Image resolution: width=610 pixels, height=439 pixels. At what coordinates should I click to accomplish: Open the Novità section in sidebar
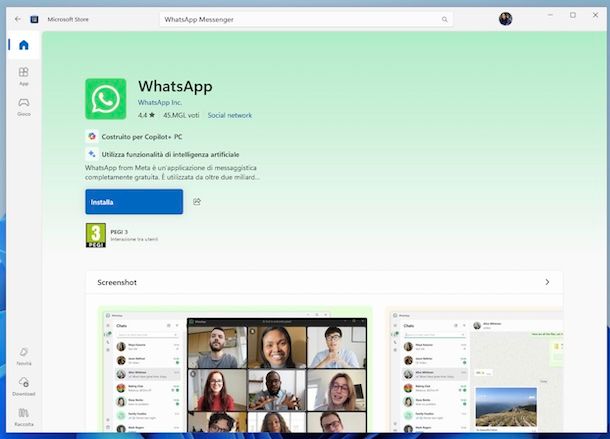click(x=24, y=356)
